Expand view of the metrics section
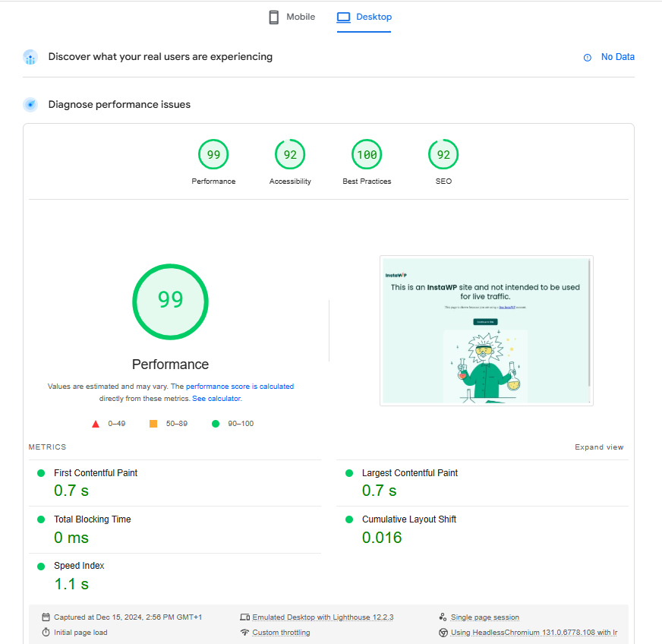Image resolution: width=662 pixels, height=644 pixels. tap(599, 447)
